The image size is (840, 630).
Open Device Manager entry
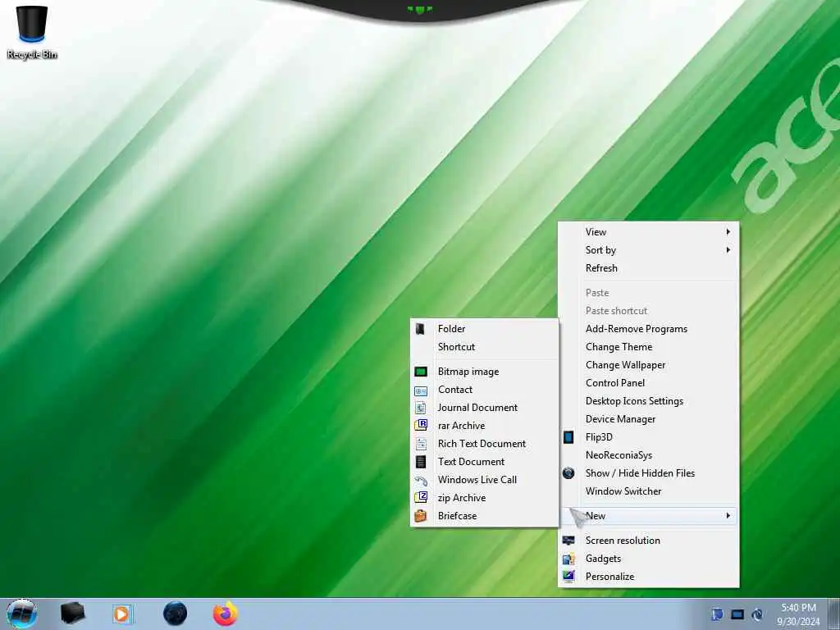tap(620, 419)
